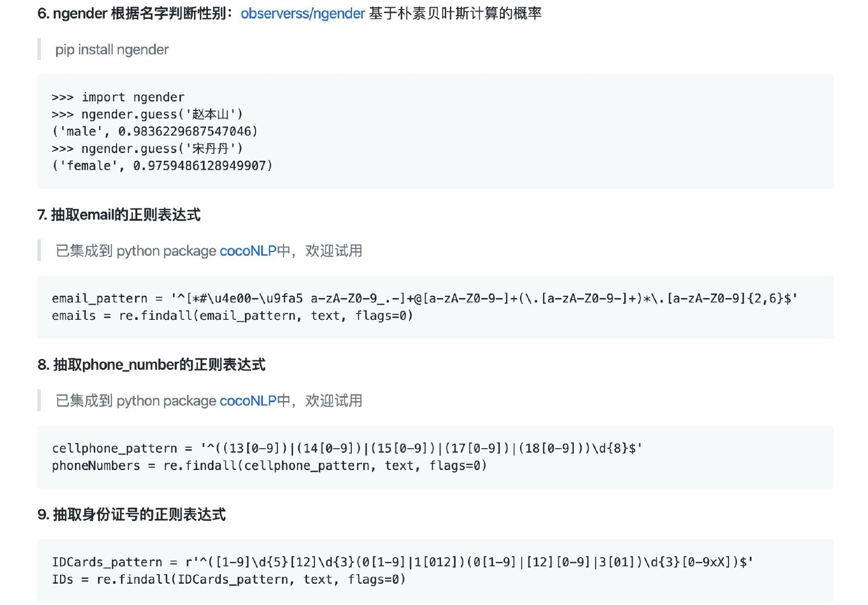The height and width of the screenshot is (605, 868).
Task: Click the email_pattern regex code line
Action: (425, 299)
